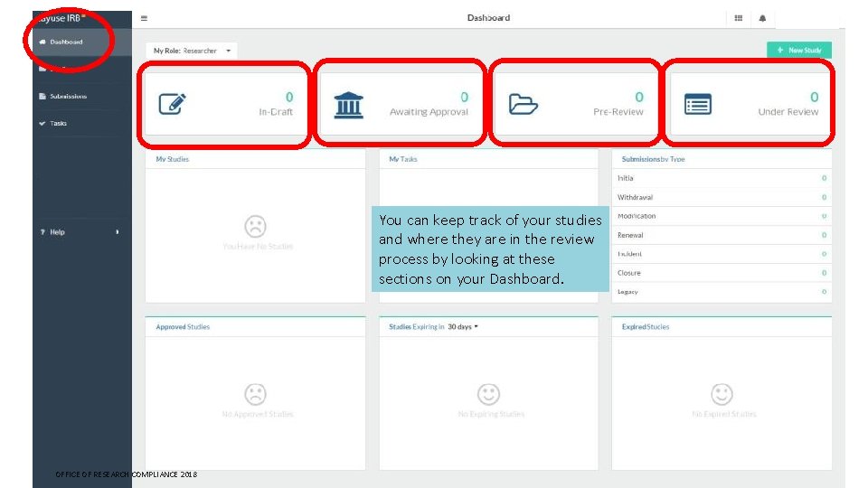Click the Pre-Review folder icon
Screen dimensions: 868x488
(524, 104)
